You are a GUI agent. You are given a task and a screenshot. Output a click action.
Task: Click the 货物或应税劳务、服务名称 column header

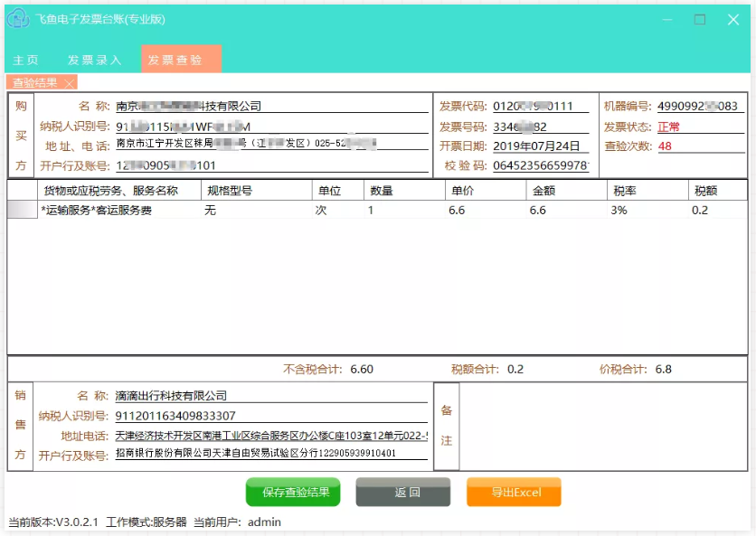tap(119, 191)
